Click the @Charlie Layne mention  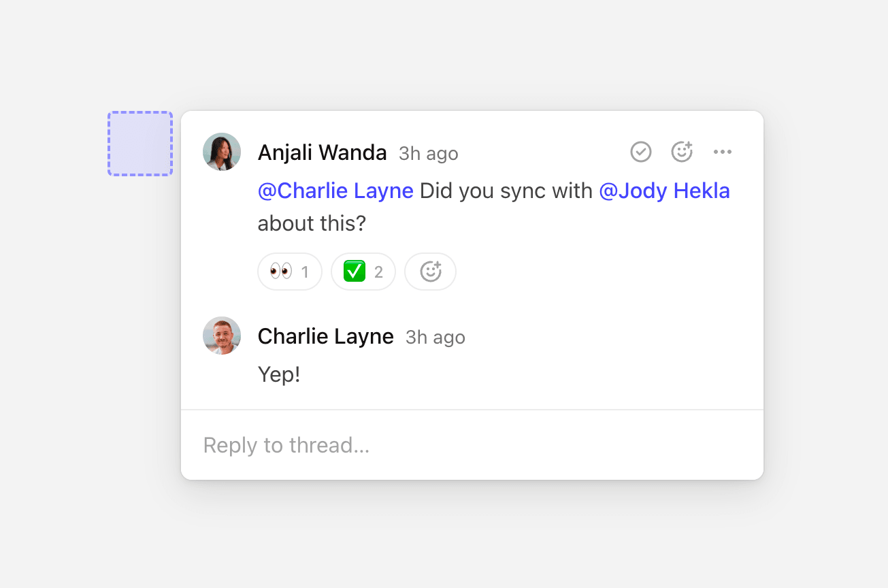[335, 191]
